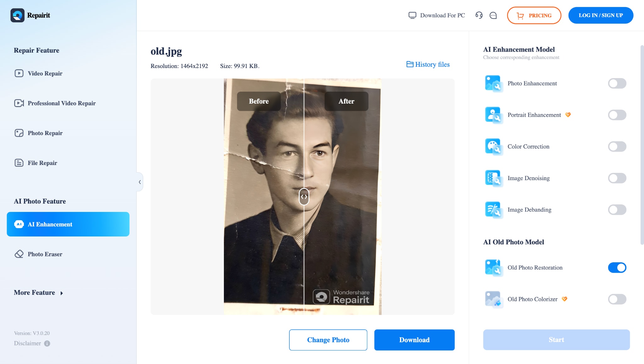Click the Image Denoising model icon
This screenshot has height=364, width=644.
click(x=493, y=178)
